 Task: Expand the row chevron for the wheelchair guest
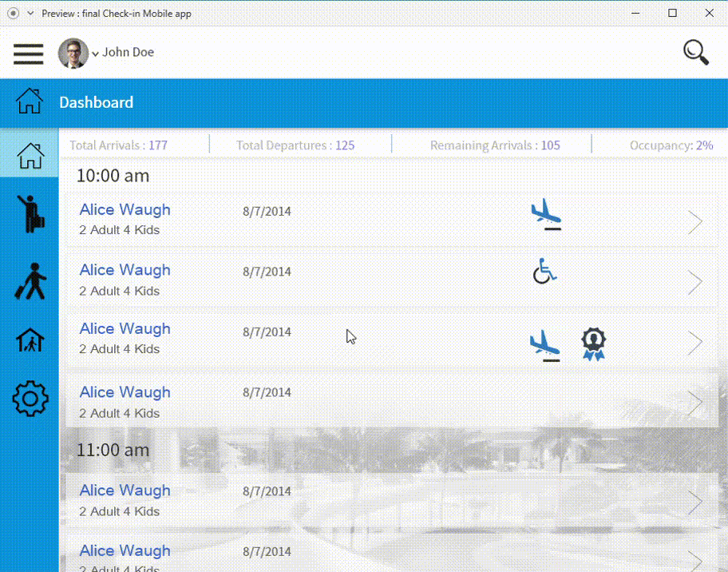(695, 282)
